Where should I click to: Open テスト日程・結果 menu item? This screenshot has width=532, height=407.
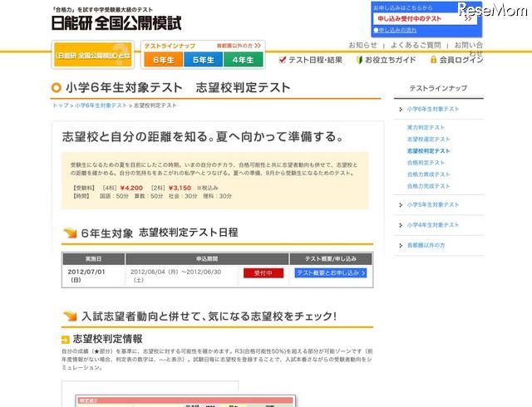click(x=315, y=60)
